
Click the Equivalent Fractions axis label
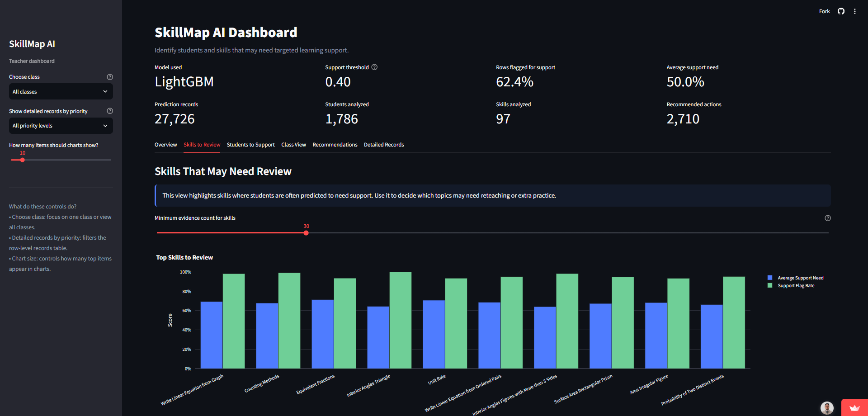pyautogui.click(x=316, y=384)
